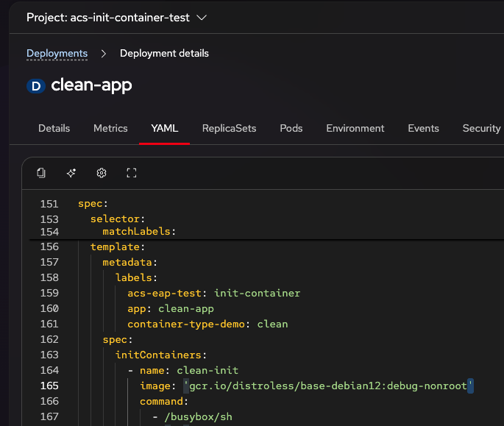Image resolution: width=504 pixels, height=426 pixels.
Task: Click the 'initContainers:' key
Action: [160, 355]
